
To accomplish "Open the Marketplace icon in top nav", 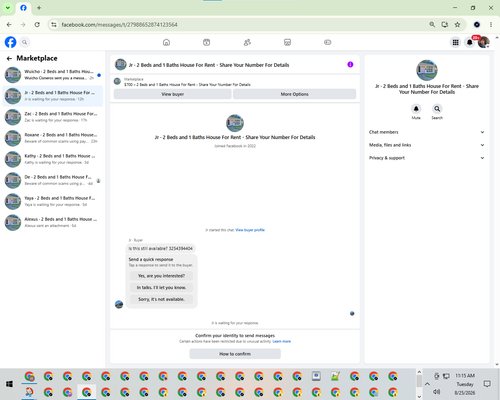I will point(287,42).
